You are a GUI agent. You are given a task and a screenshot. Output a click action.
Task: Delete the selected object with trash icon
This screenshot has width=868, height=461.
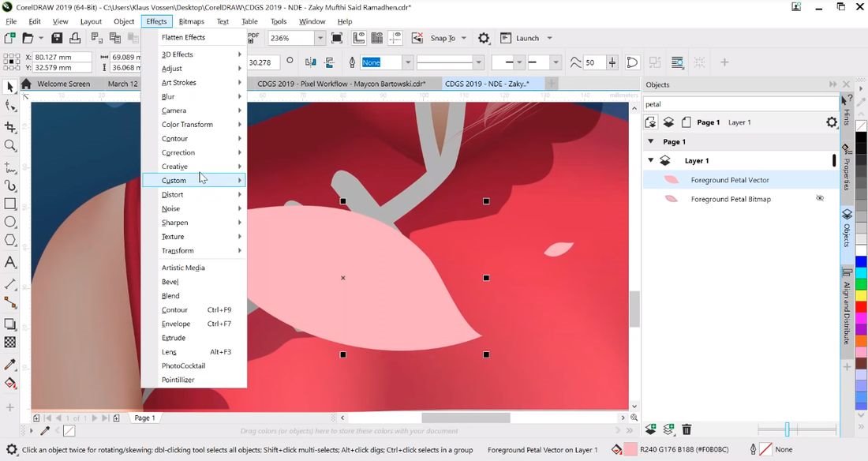[687, 429]
